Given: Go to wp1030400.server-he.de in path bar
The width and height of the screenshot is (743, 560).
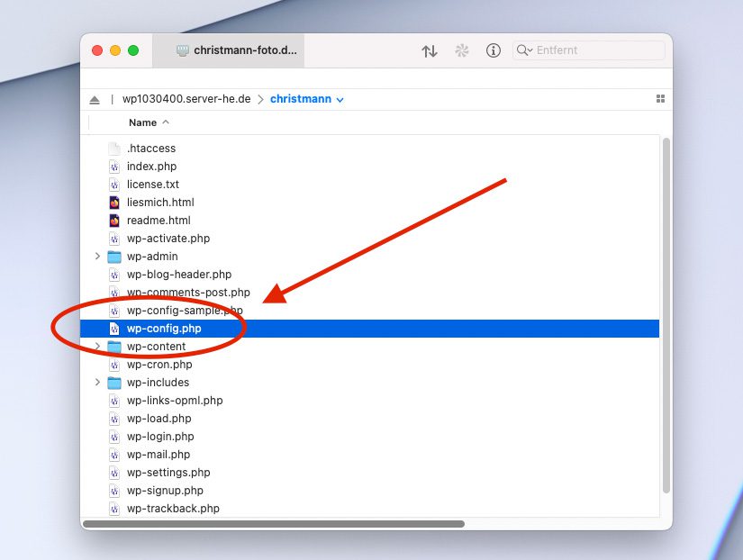Looking at the screenshot, I should (x=186, y=99).
